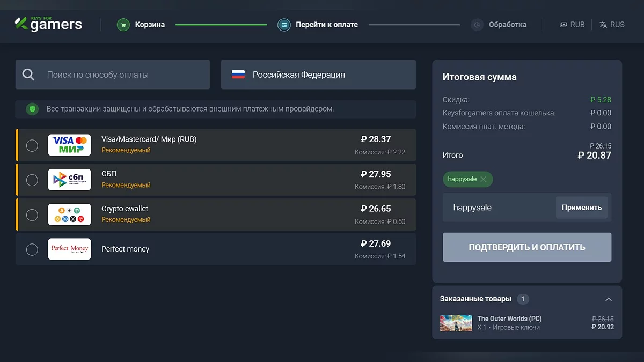The width and height of the screenshot is (644, 362).
Task: Click the search magnifier icon
Action: tap(28, 75)
